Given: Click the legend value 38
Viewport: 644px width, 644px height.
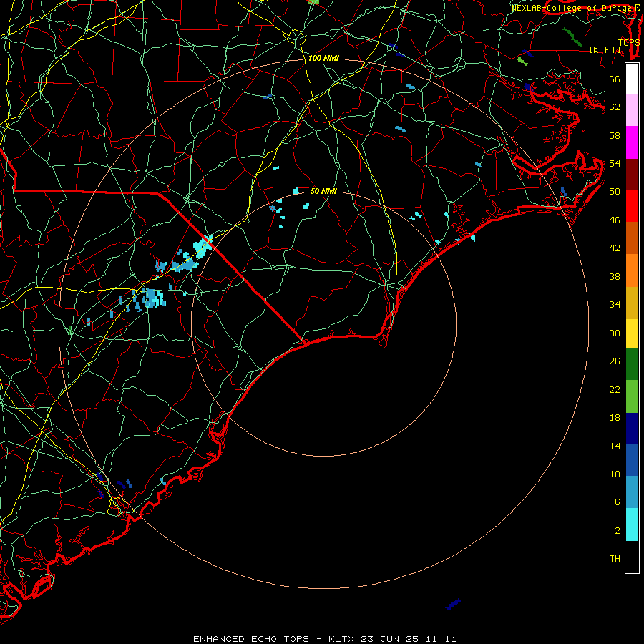Looking at the screenshot, I should 615,276.
